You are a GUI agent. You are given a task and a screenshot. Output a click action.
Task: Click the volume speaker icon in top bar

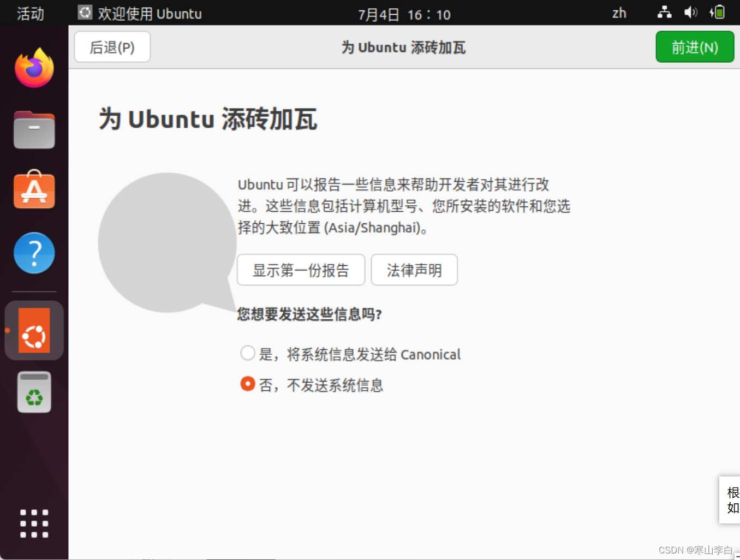coord(690,12)
